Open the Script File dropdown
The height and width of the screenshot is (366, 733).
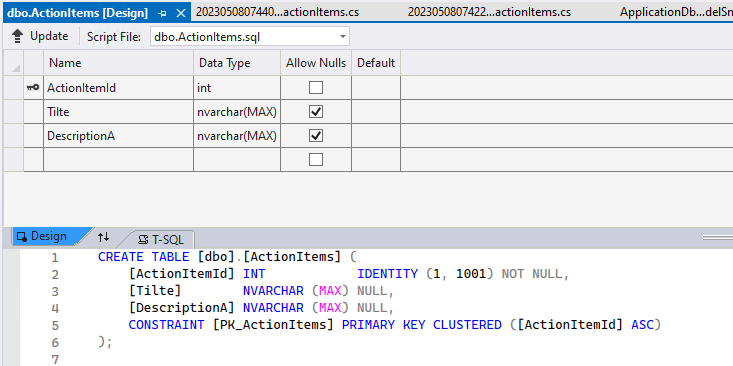tap(343, 36)
